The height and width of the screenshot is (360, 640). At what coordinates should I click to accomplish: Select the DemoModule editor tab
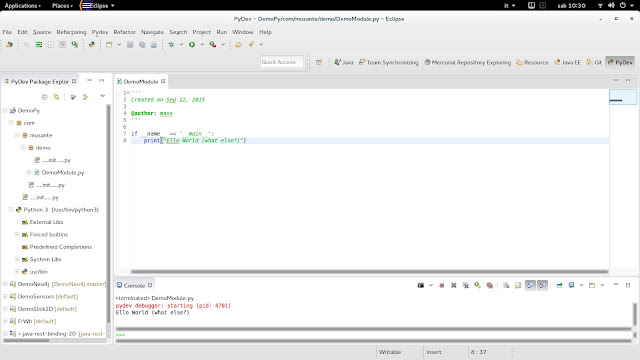point(141,82)
